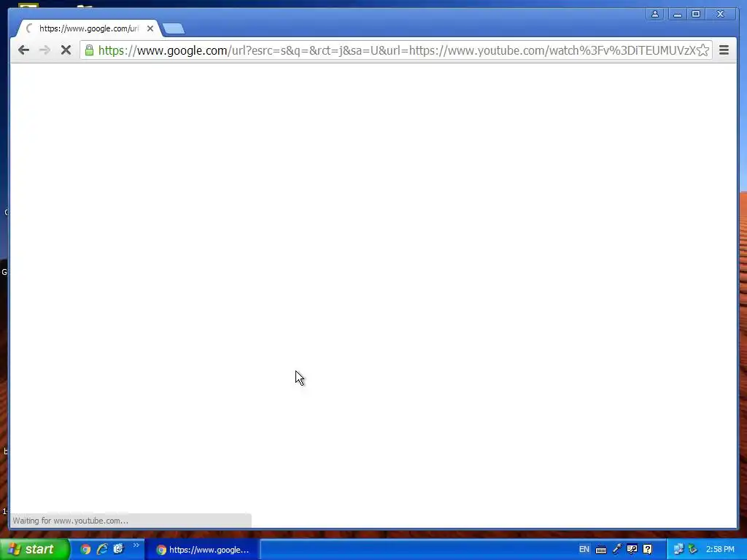This screenshot has width=747, height=560.
Task: Open the on-screen keyboard tray icon
Action: [601, 550]
